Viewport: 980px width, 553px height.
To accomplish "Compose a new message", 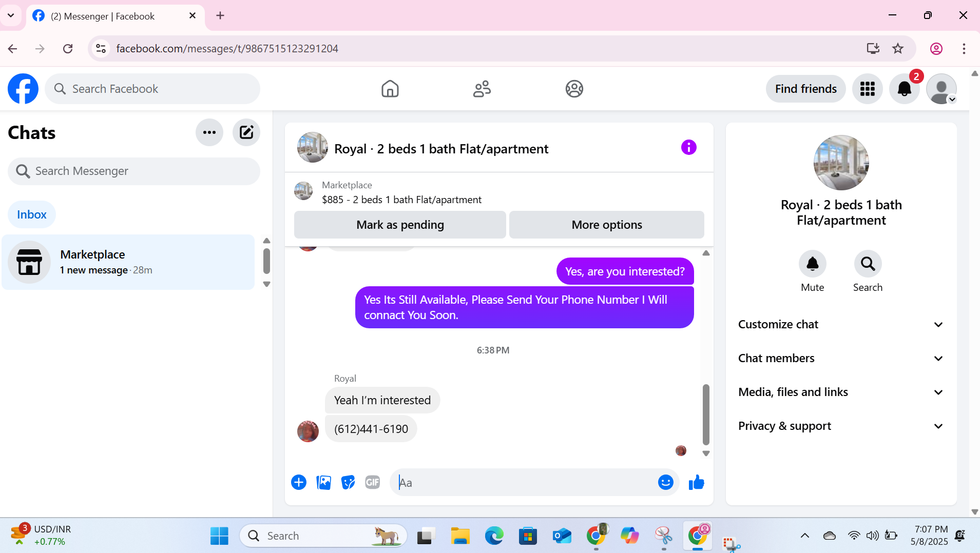I will pyautogui.click(x=246, y=132).
